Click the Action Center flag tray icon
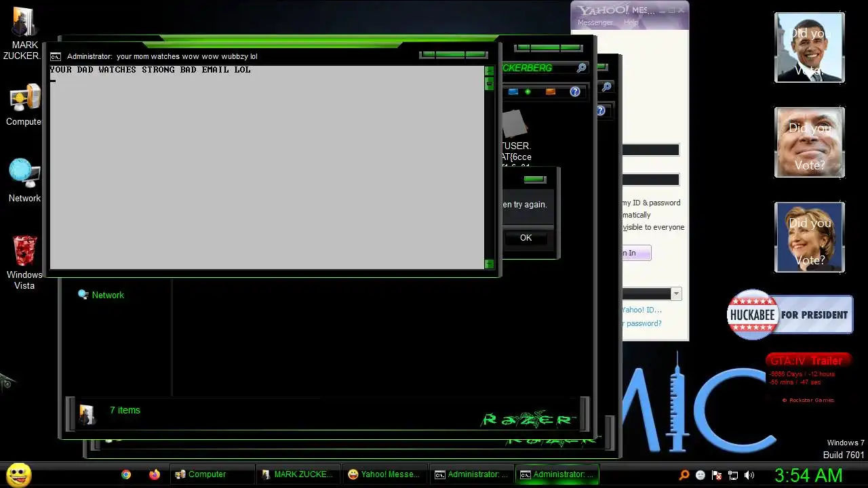868x488 pixels. [x=717, y=475]
